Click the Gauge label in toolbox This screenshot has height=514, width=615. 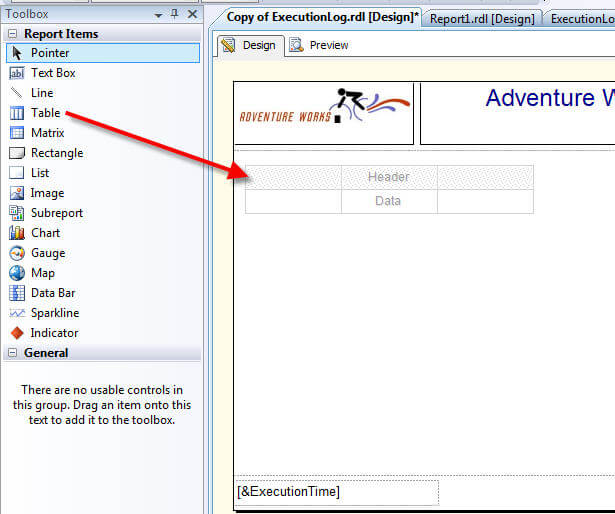point(48,253)
